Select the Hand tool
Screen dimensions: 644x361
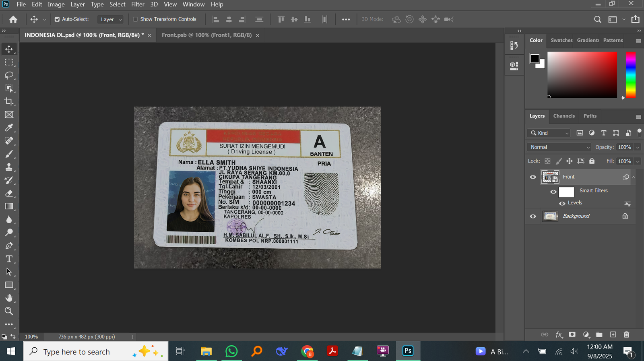tap(9, 298)
